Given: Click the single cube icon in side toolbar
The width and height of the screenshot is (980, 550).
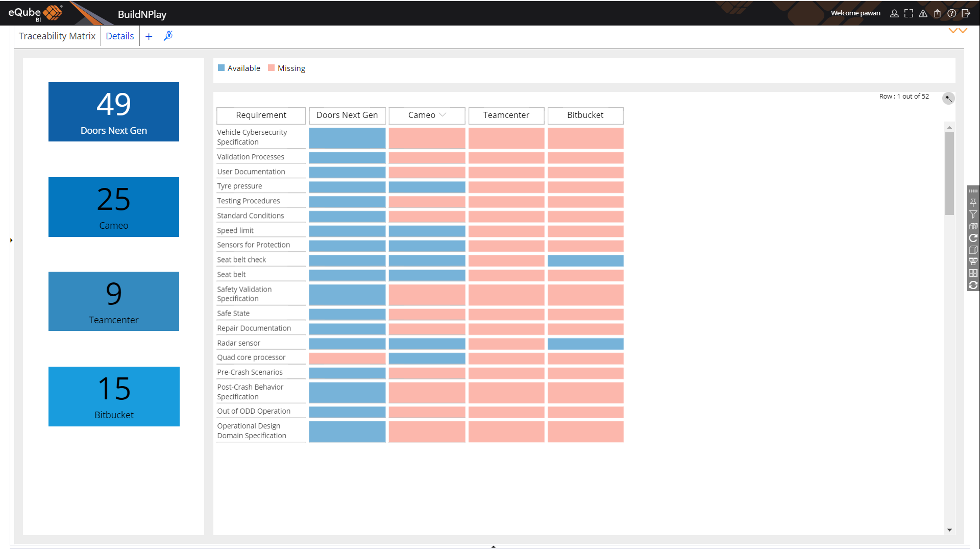Looking at the screenshot, I should (973, 250).
